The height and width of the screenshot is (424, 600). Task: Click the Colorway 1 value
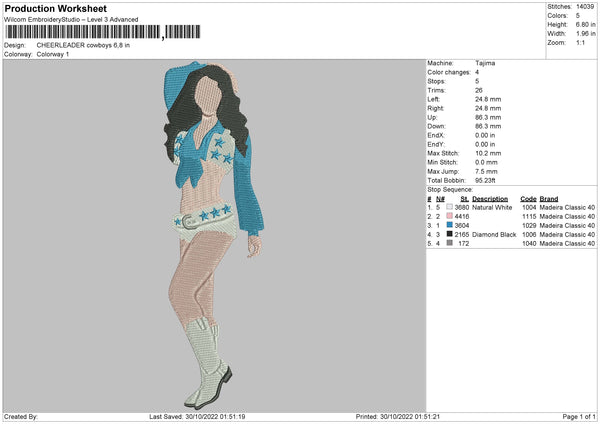pos(55,54)
